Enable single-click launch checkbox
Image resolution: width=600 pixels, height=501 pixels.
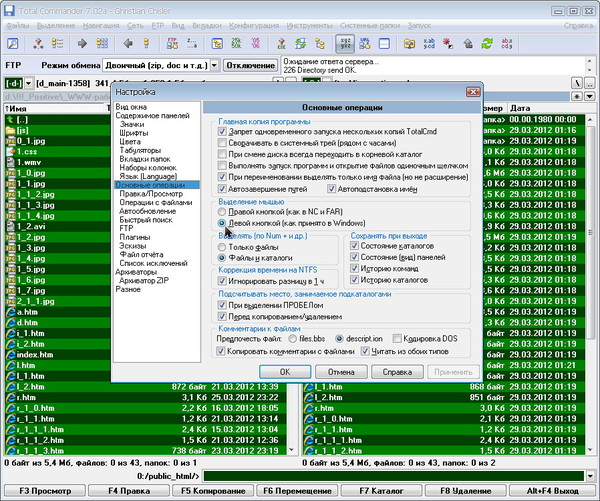coord(222,165)
